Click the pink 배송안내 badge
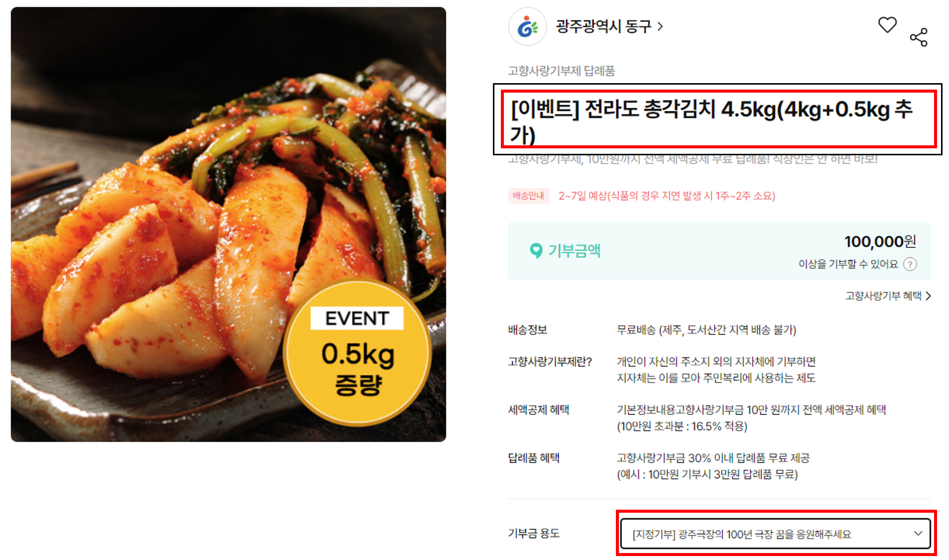This screenshot has height=560, width=949. click(528, 196)
